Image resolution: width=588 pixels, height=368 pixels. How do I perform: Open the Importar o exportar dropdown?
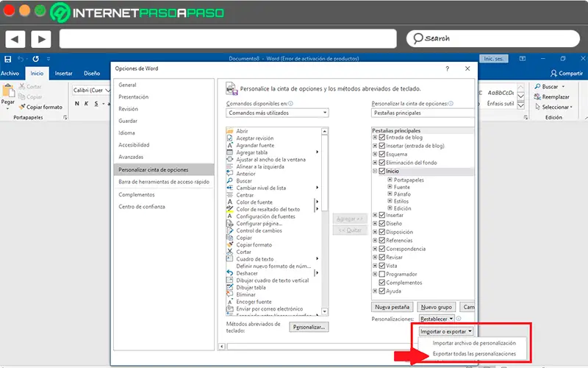[446, 332]
